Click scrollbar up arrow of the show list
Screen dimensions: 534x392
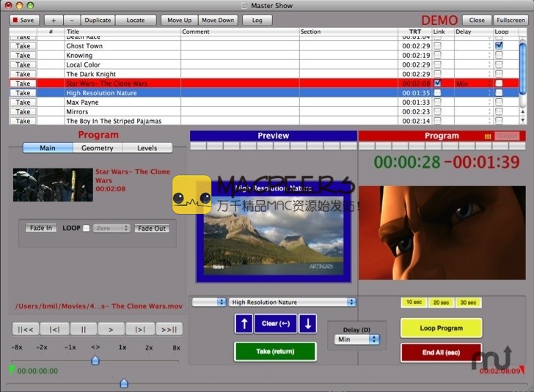[523, 111]
